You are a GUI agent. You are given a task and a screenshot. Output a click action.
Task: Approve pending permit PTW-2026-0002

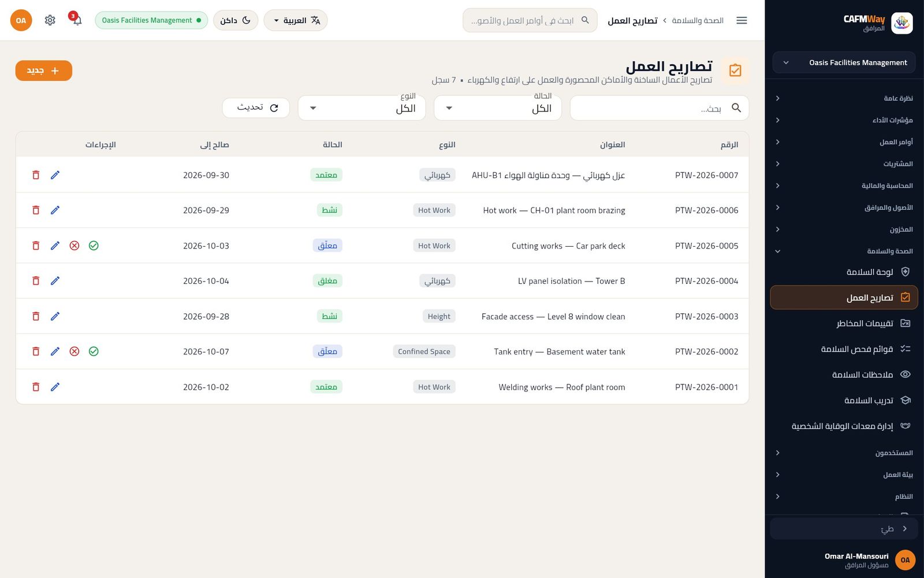click(x=94, y=351)
